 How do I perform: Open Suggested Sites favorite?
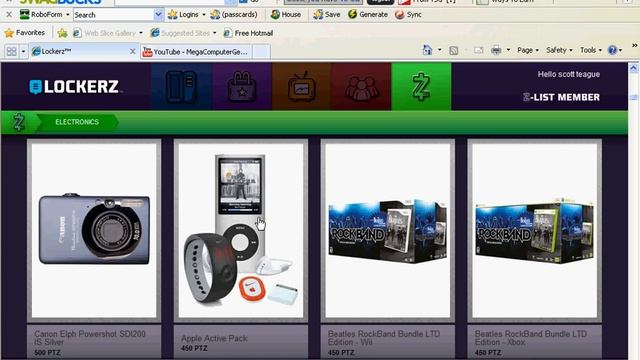[x=180, y=33]
